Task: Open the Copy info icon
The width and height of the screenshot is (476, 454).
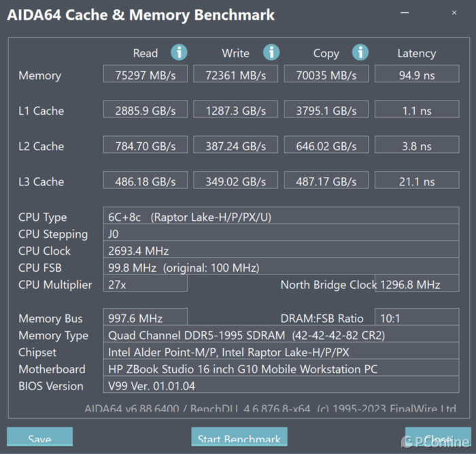Action: (x=360, y=52)
